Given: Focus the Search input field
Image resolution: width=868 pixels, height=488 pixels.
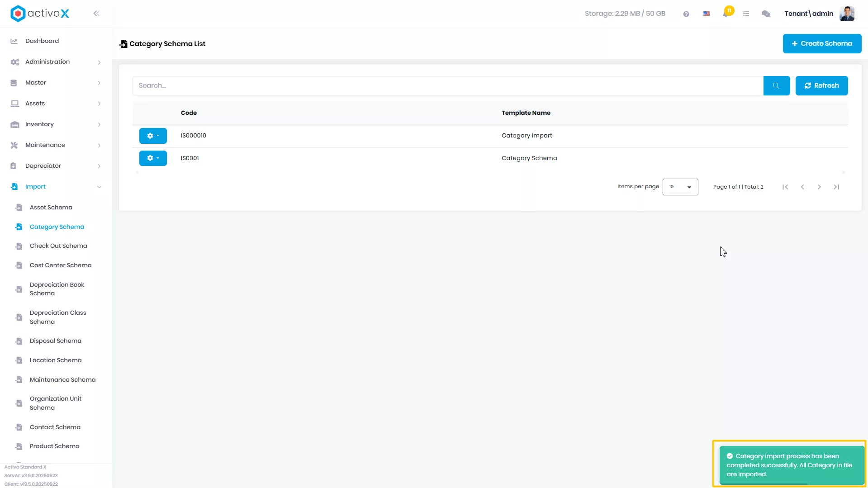Looking at the screenshot, I should (448, 85).
